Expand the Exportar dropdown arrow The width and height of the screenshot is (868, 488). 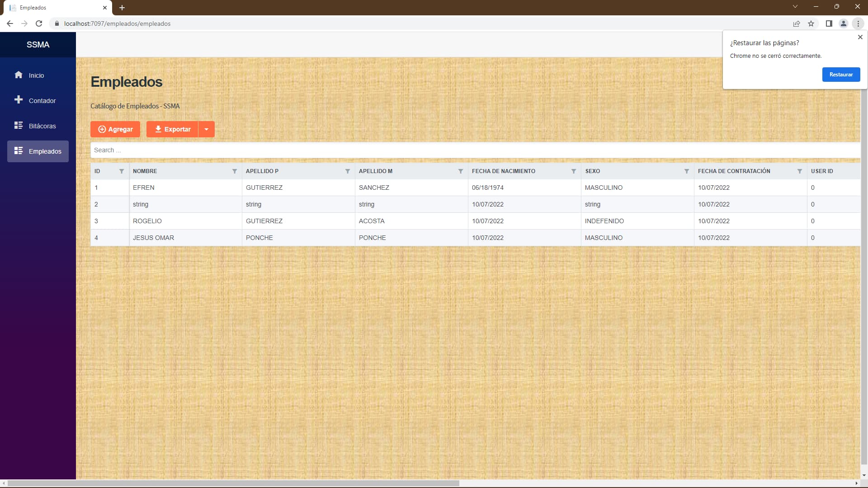[207, 129]
